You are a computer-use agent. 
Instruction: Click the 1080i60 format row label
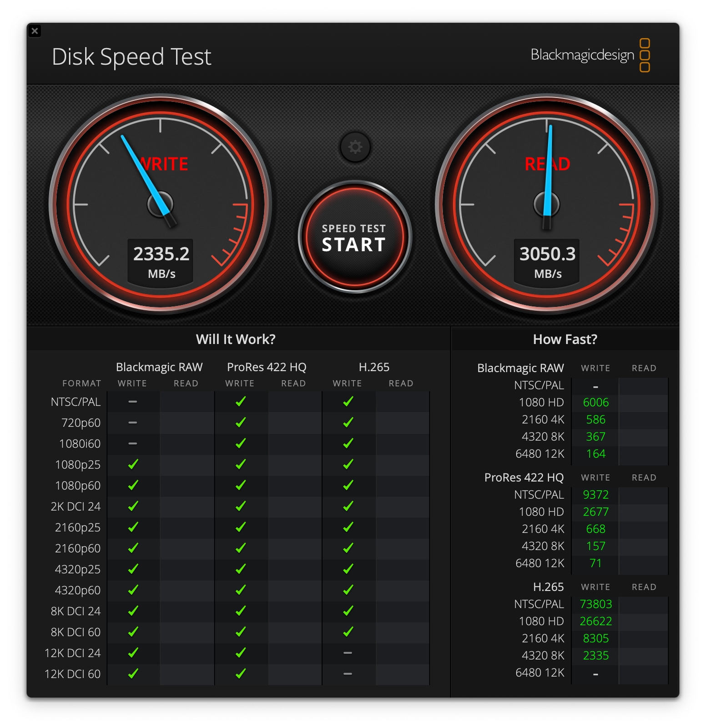(x=80, y=444)
